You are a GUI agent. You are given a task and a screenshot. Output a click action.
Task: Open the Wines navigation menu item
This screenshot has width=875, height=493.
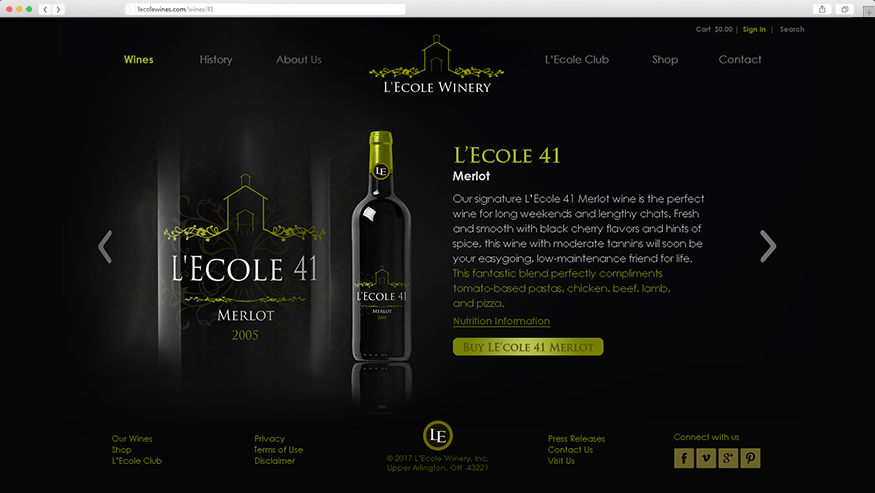point(138,60)
